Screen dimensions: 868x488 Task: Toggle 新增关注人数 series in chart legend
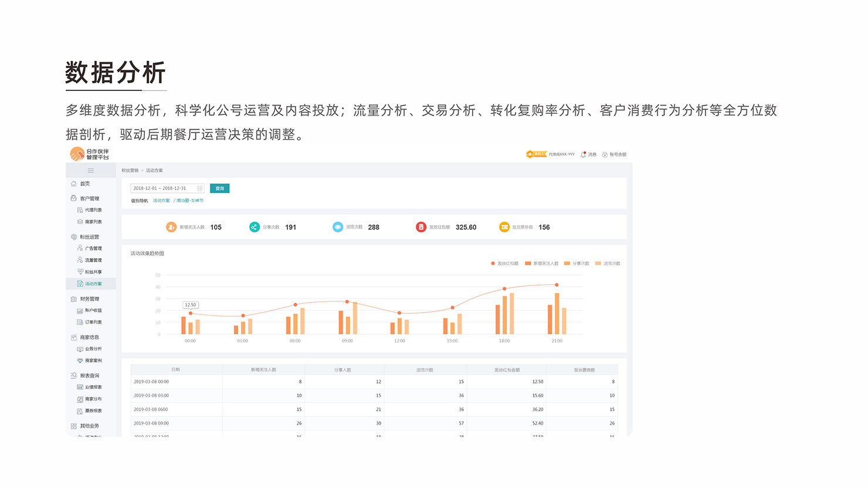tap(542, 263)
